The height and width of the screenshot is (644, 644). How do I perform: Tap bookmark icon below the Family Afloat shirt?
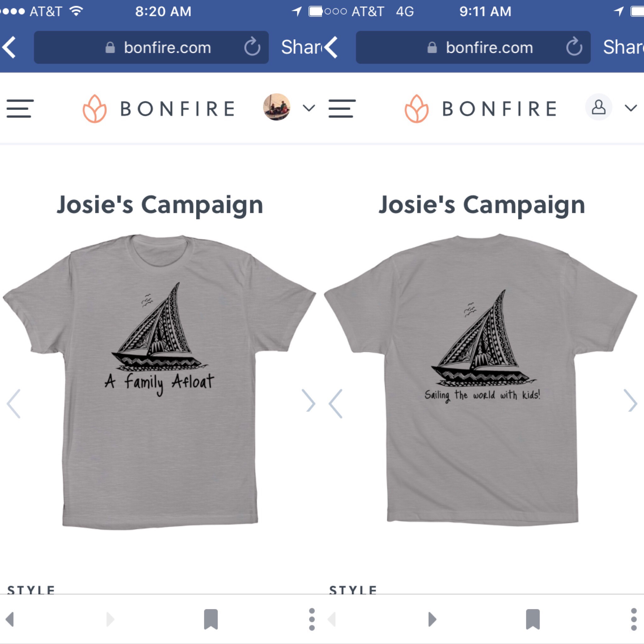(x=211, y=619)
